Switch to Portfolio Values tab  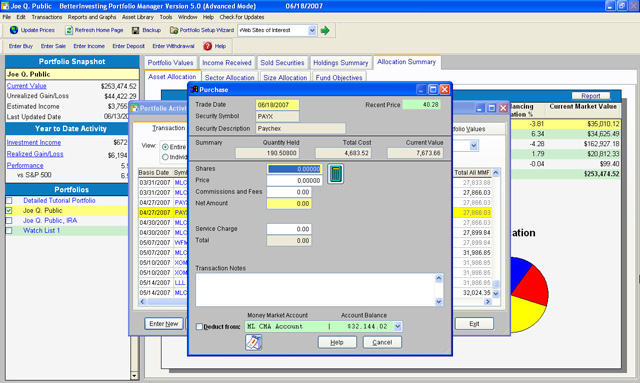(x=171, y=63)
